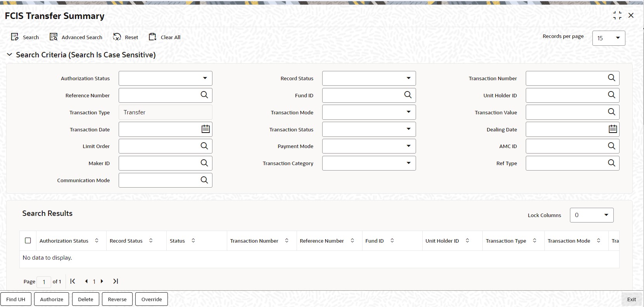The height and width of the screenshot is (307, 644).
Task: Open Lock Columns dropdown
Action: [592, 215]
